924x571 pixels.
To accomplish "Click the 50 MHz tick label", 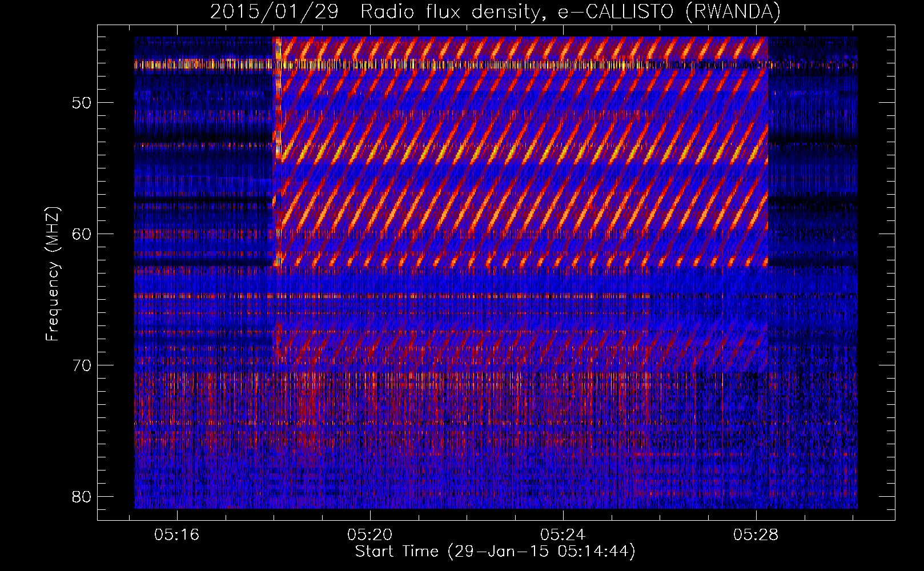I will (82, 103).
